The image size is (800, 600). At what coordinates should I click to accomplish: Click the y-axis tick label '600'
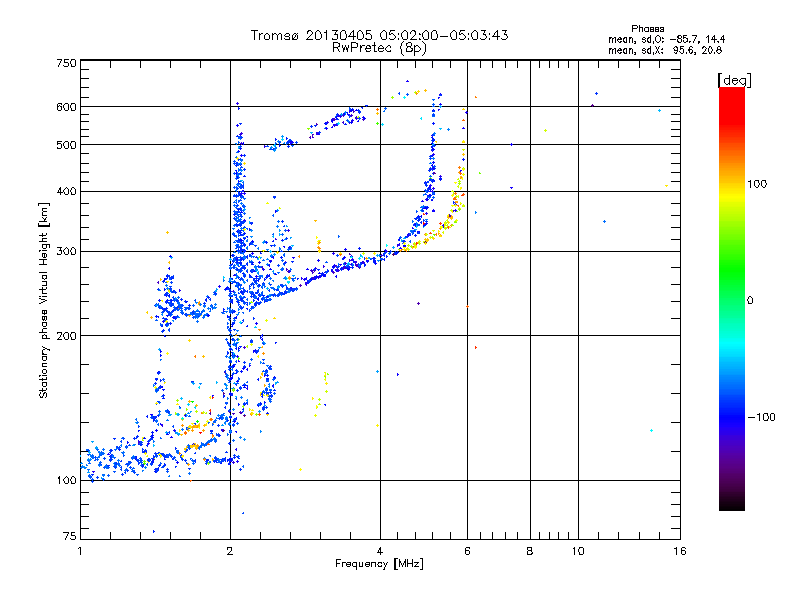click(66, 107)
